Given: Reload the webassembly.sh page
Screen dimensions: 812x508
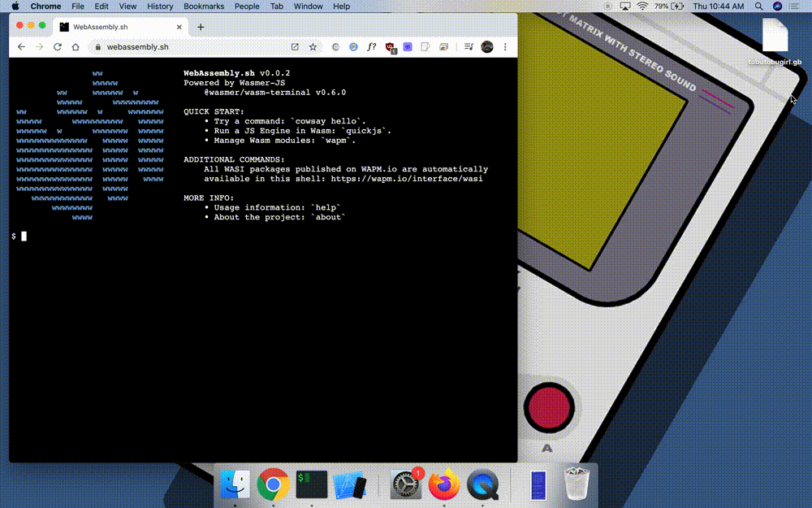Looking at the screenshot, I should 58,46.
